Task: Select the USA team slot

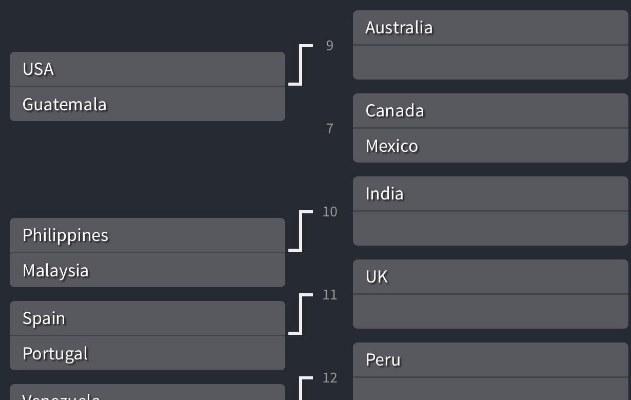Action: point(147,69)
